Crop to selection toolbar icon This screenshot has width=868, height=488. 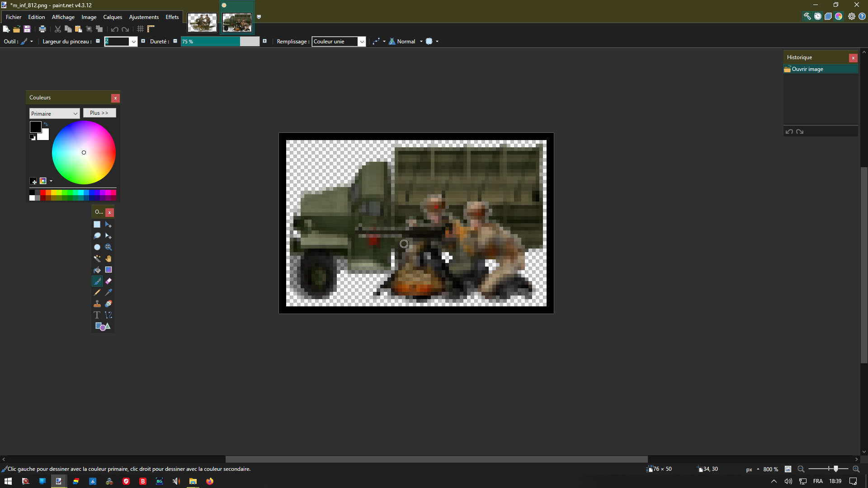pos(89,29)
